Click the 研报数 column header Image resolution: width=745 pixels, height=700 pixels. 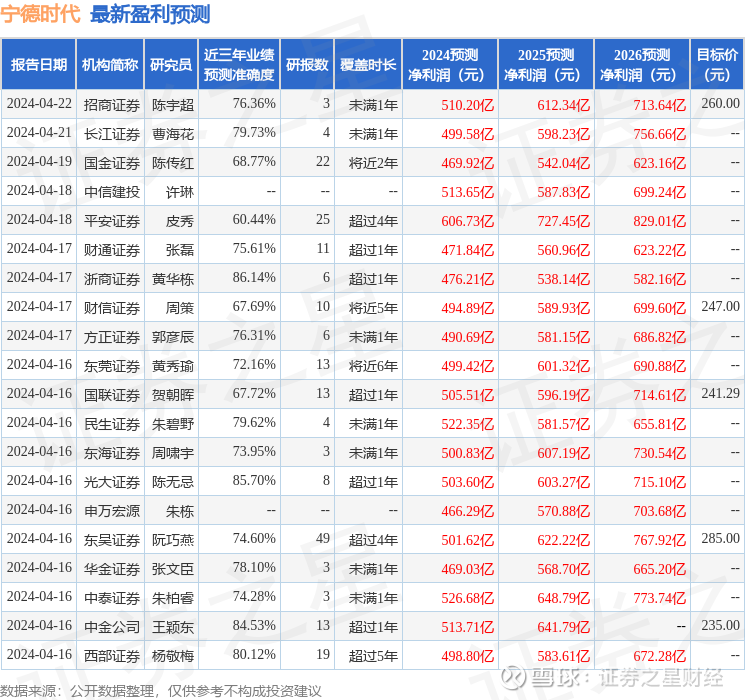[x=307, y=65]
